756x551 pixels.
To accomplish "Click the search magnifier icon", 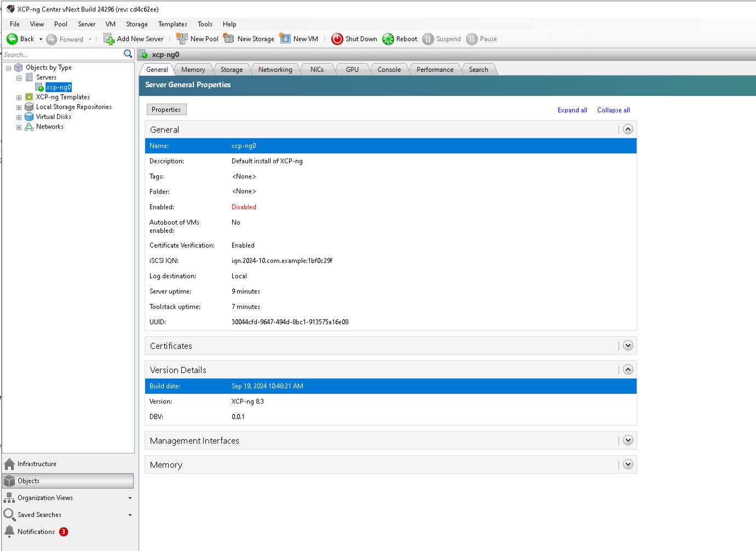I will tap(128, 54).
